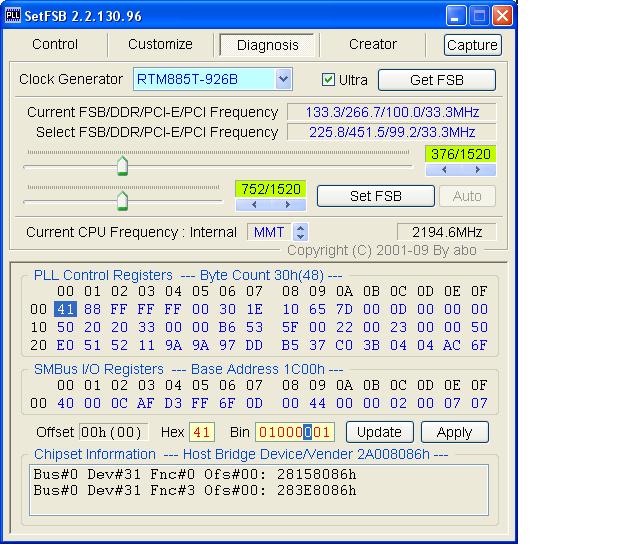
Task: Select PLL register AC in row 20
Action: click(x=452, y=345)
